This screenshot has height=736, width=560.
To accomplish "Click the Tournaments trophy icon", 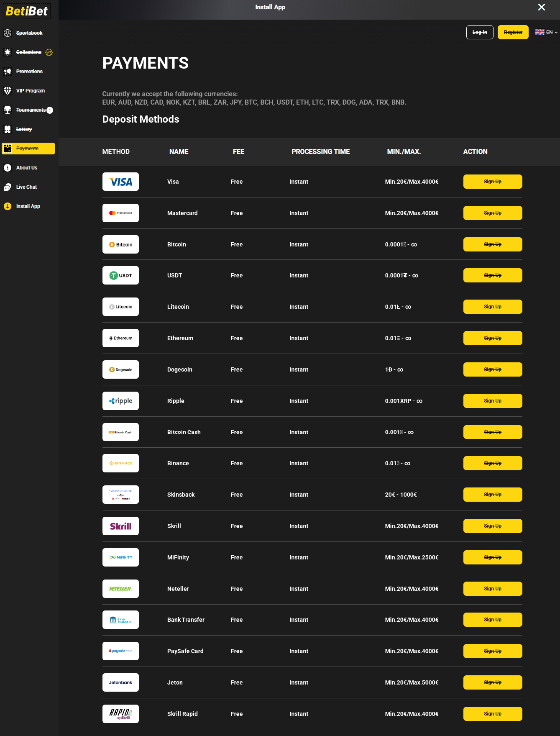I will click(8, 110).
